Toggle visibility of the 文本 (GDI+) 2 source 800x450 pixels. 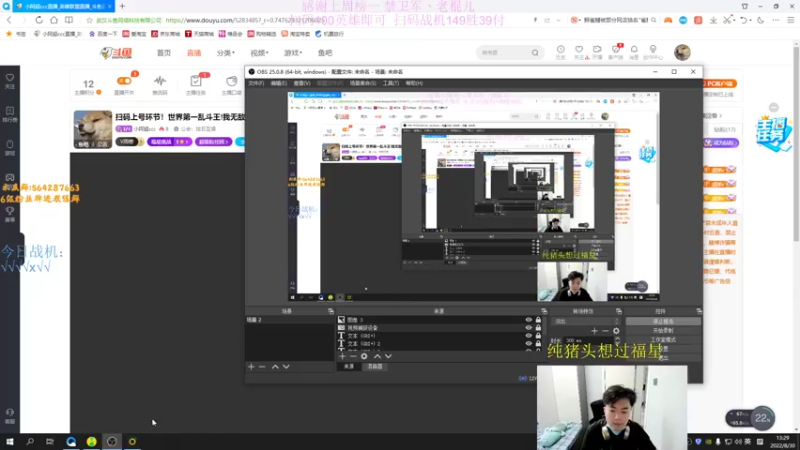(x=529, y=343)
